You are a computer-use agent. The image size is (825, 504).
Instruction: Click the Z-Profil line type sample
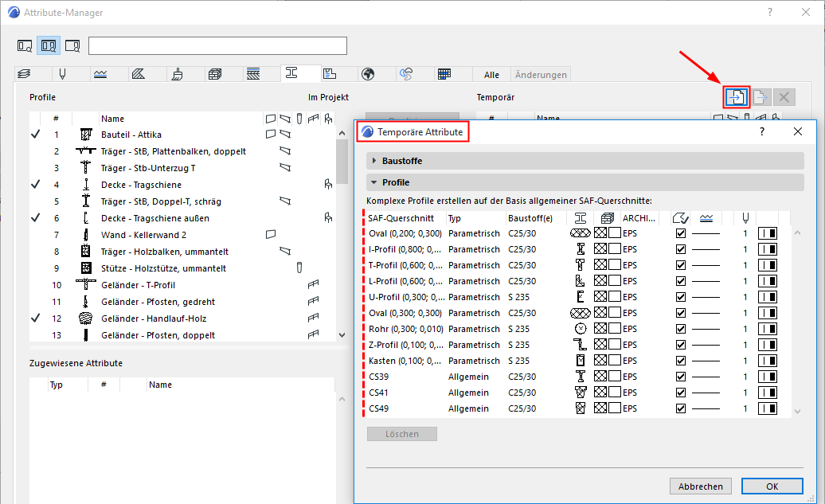(x=706, y=345)
